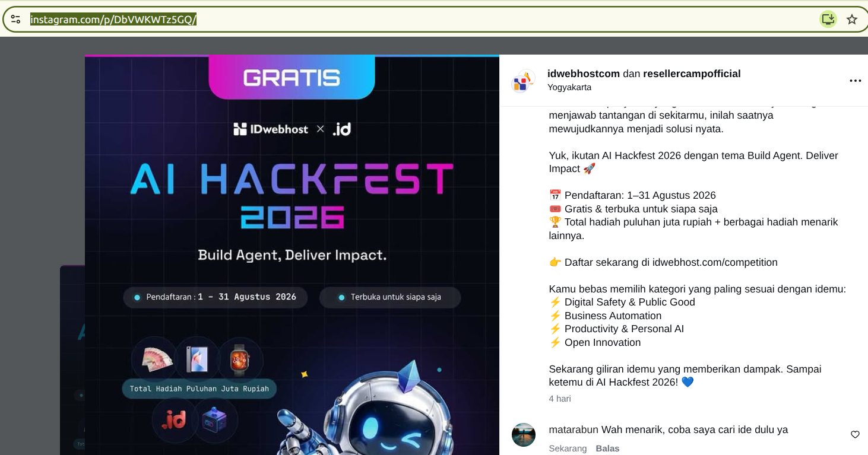
Task: Open the AI Hackfest 2026 post image
Action: pos(292,255)
